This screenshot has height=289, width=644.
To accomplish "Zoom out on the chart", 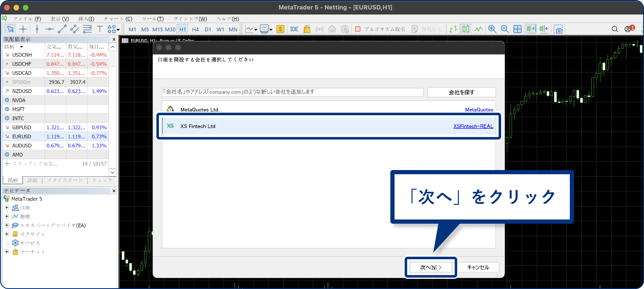I will click(505, 29).
